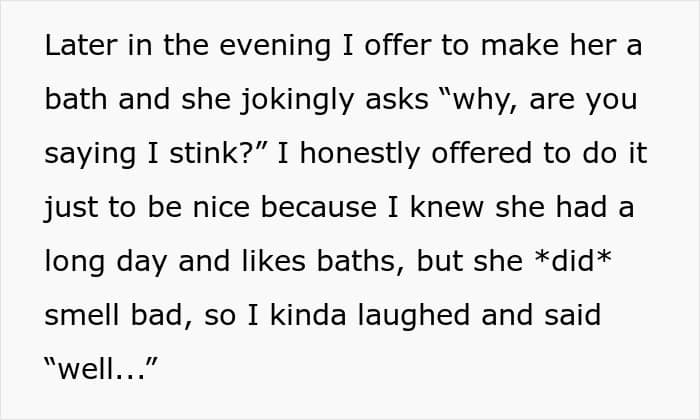Click the word "smell" starting sixth line

pyautogui.click(x=78, y=315)
